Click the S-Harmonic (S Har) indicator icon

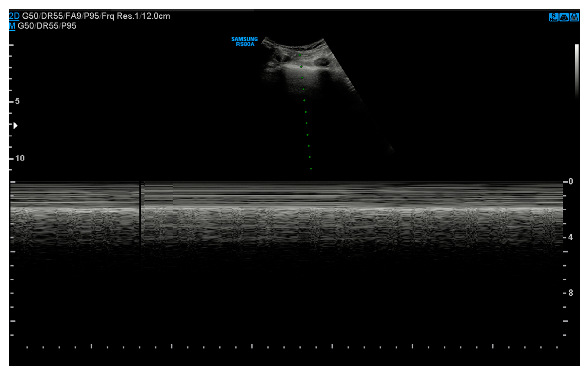[553, 17]
